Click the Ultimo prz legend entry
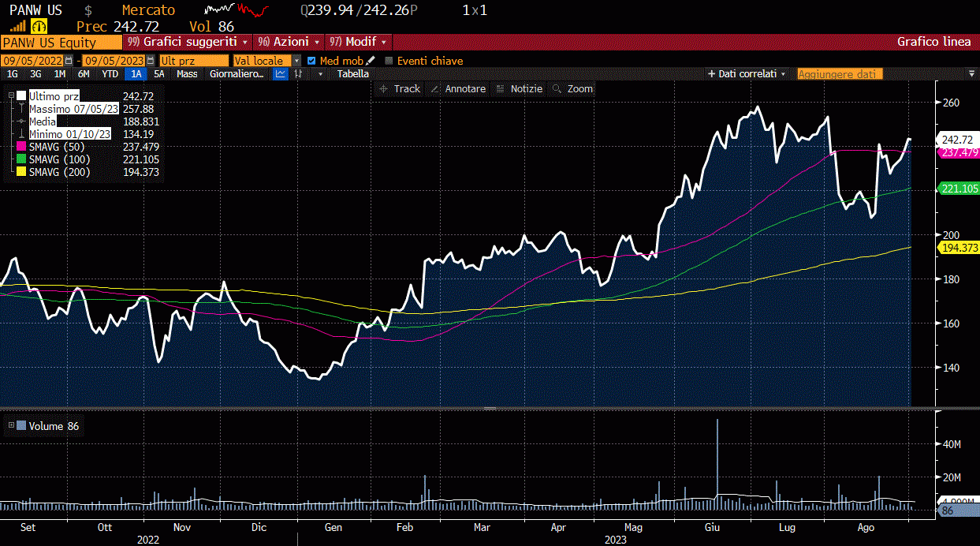 (54, 96)
